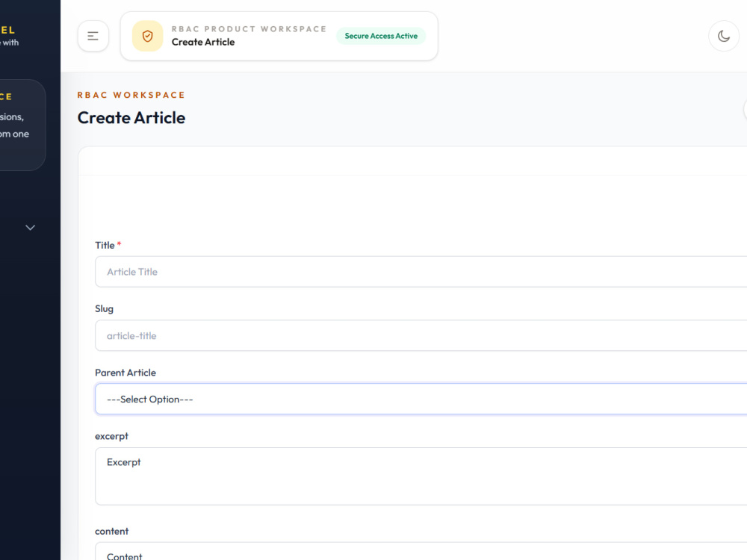Screen dimensions: 747x560
Task: Click the Secure Access Active badge
Action: click(381, 36)
